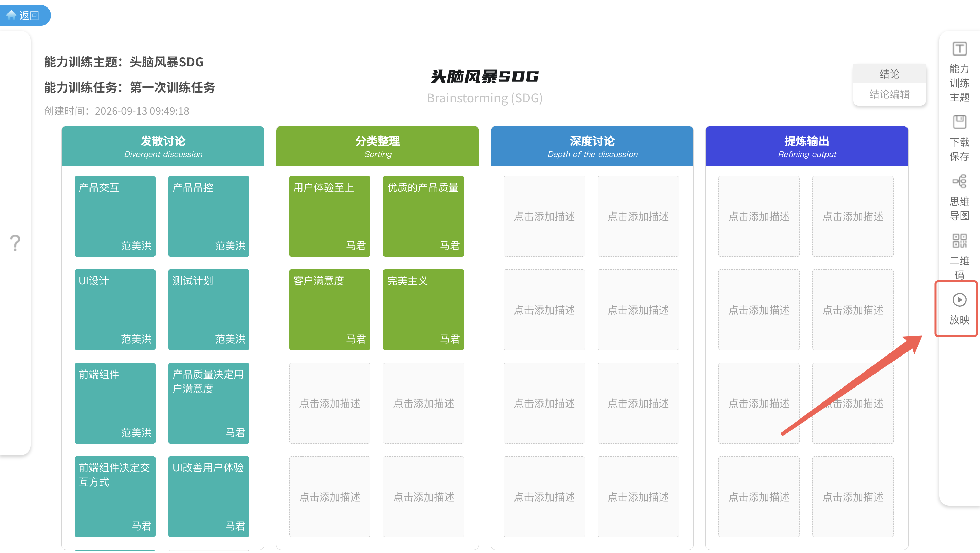Click first empty 点击添加描述 card under 分类整理
Screen dimensions: 980x553
329,403
